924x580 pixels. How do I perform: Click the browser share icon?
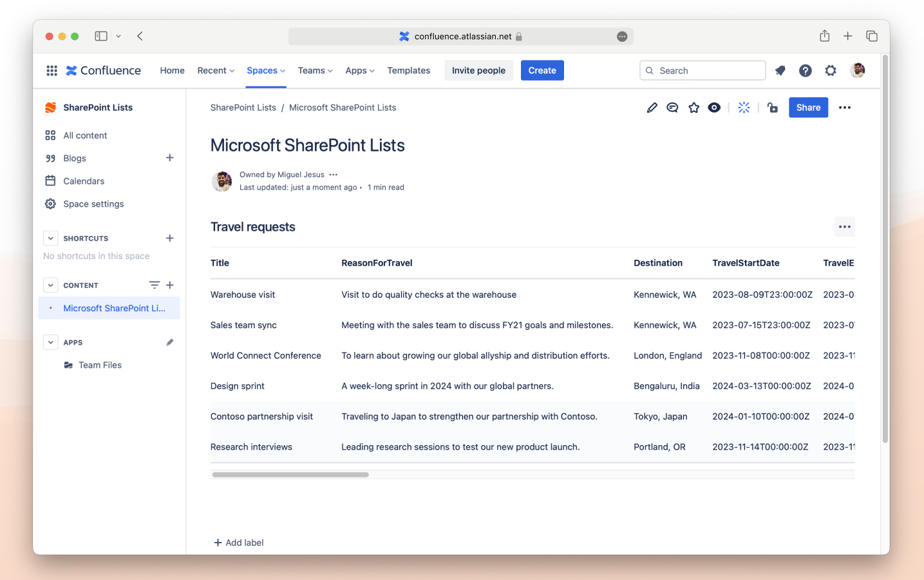[x=825, y=36]
